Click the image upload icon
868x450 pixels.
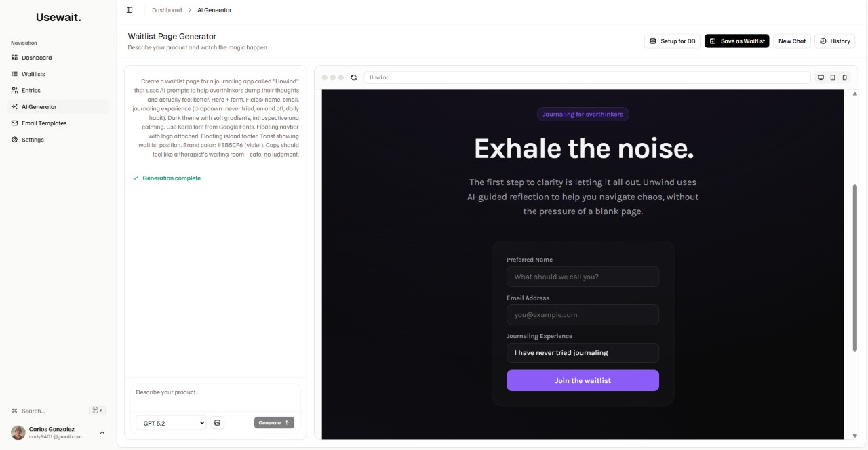point(217,423)
